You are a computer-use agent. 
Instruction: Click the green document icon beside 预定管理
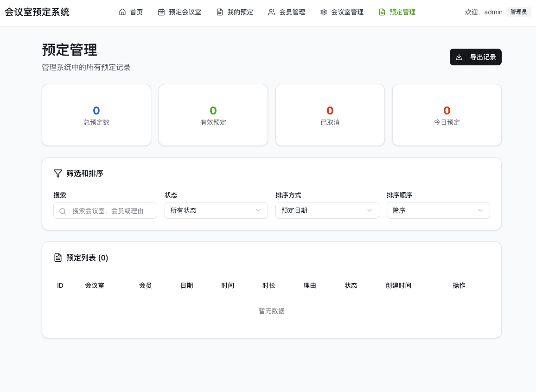(x=382, y=13)
